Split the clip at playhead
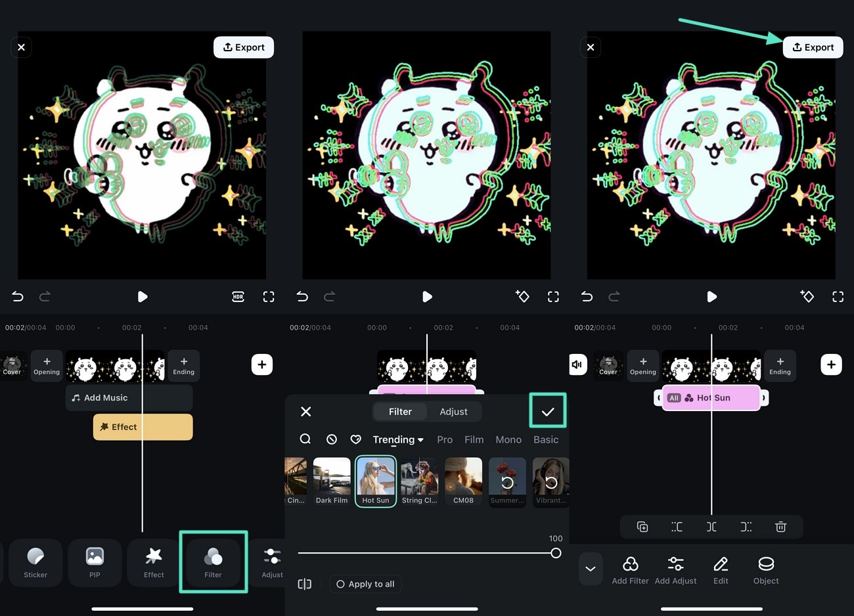This screenshot has width=854, height=616. point(711,527)
